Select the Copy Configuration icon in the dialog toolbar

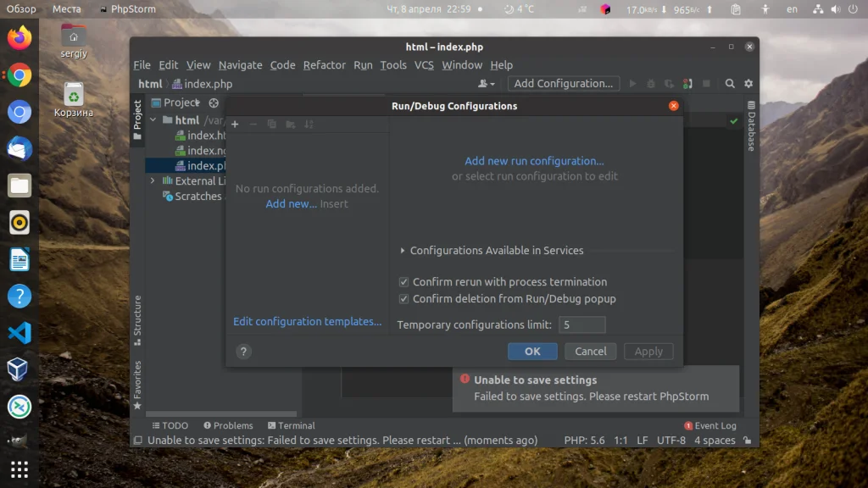tap(271, 124)
